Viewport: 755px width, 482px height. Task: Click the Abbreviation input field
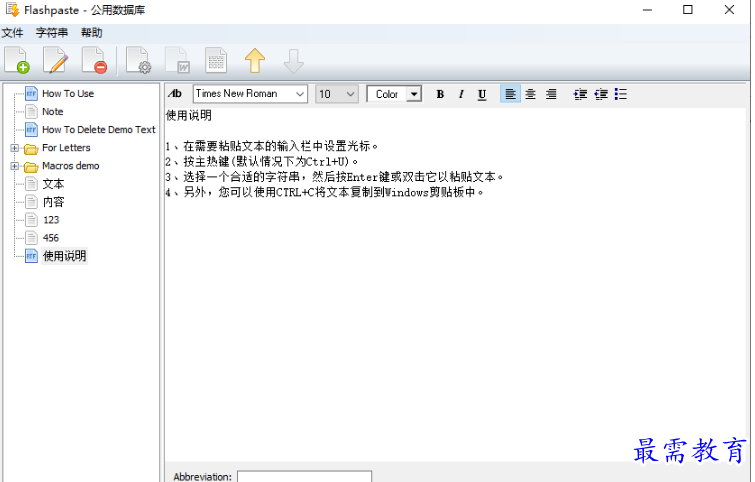point(304,476)
